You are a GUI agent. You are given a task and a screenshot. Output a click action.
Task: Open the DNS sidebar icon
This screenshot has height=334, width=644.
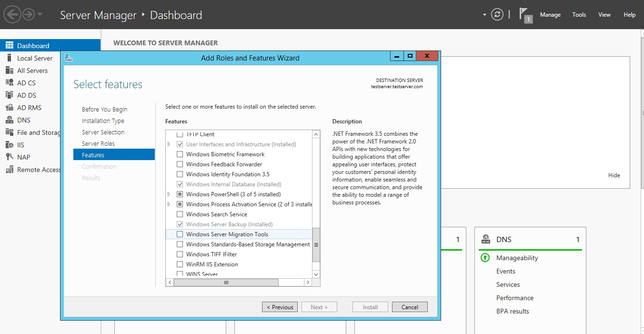9,120
